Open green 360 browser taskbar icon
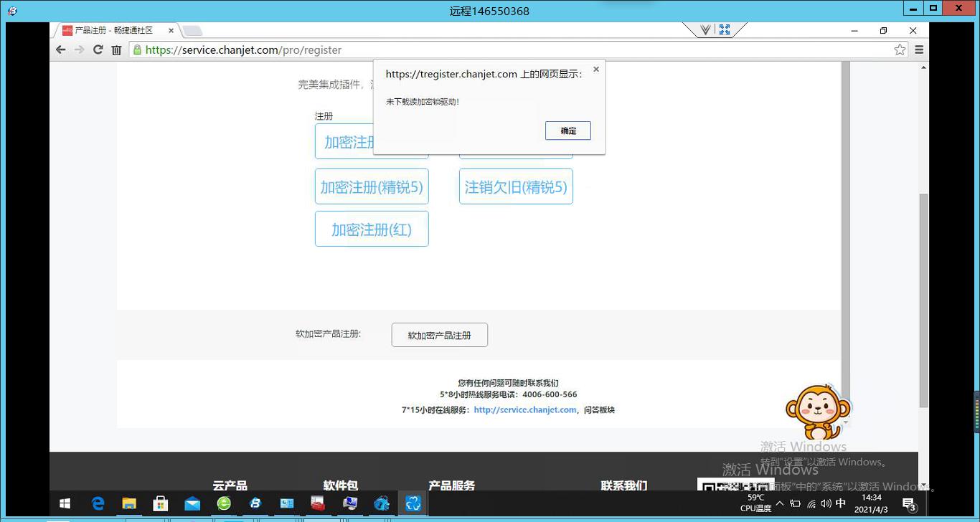 (224, 504)
